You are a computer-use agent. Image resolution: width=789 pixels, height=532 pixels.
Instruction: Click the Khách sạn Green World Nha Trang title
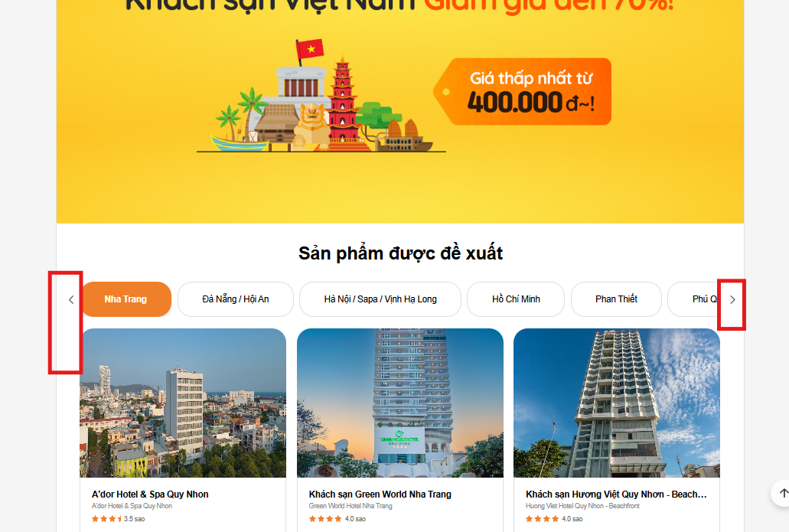click(380, 494)
